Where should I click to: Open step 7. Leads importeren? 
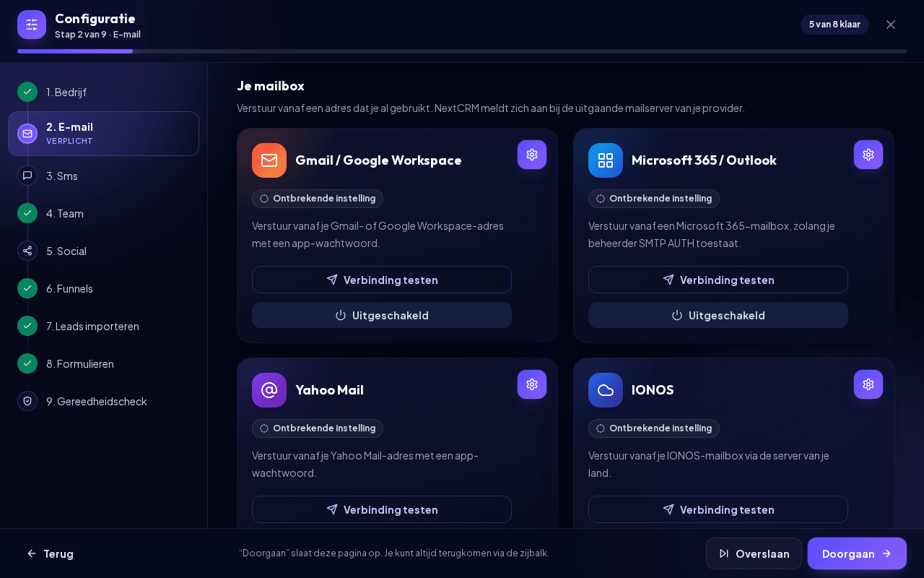pos(103,326)
